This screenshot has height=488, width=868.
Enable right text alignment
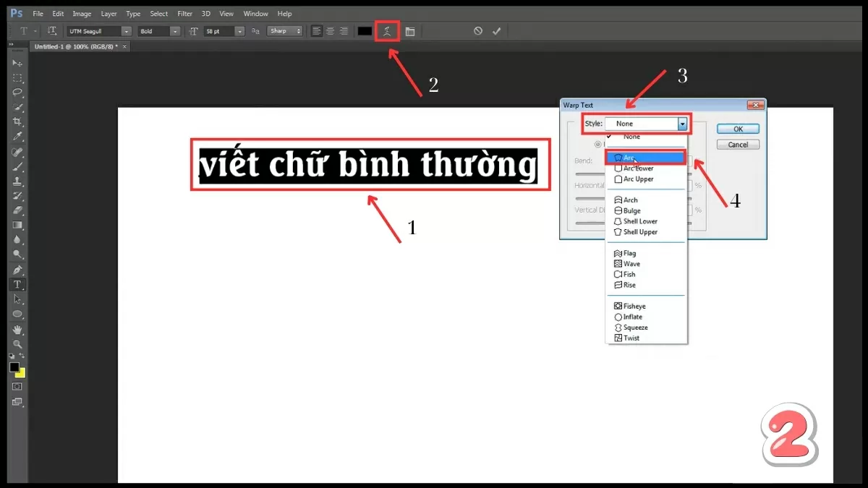click(344, 30)
